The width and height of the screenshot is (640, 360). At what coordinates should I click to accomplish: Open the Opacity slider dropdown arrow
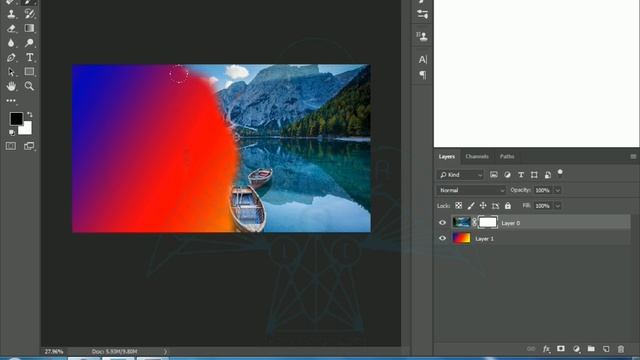coord(557,190)
